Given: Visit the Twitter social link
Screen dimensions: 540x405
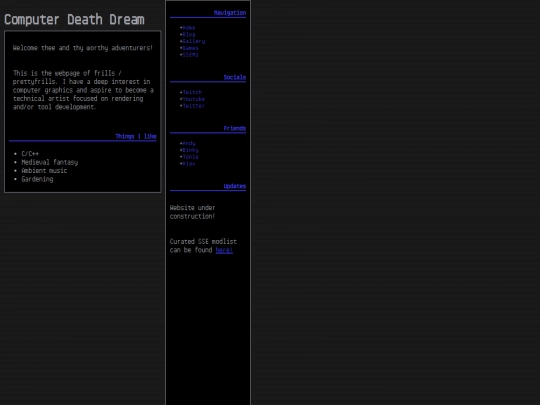Looking at the screenshot, I should click(194, 106).
